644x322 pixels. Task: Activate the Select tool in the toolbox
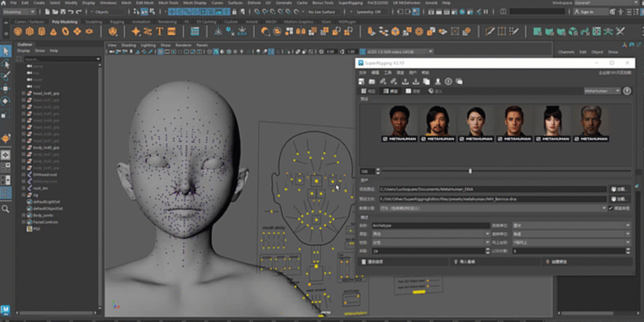pyautogui.click(x=6, y=51)
